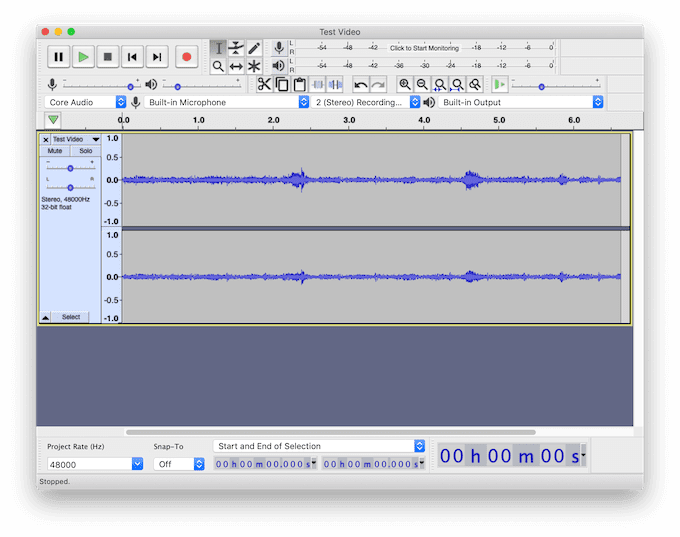This screenshot has height=537, width=680.
Task: Select the Draw pencil tool
Action: pyautogui.click(x=254, y=48)
